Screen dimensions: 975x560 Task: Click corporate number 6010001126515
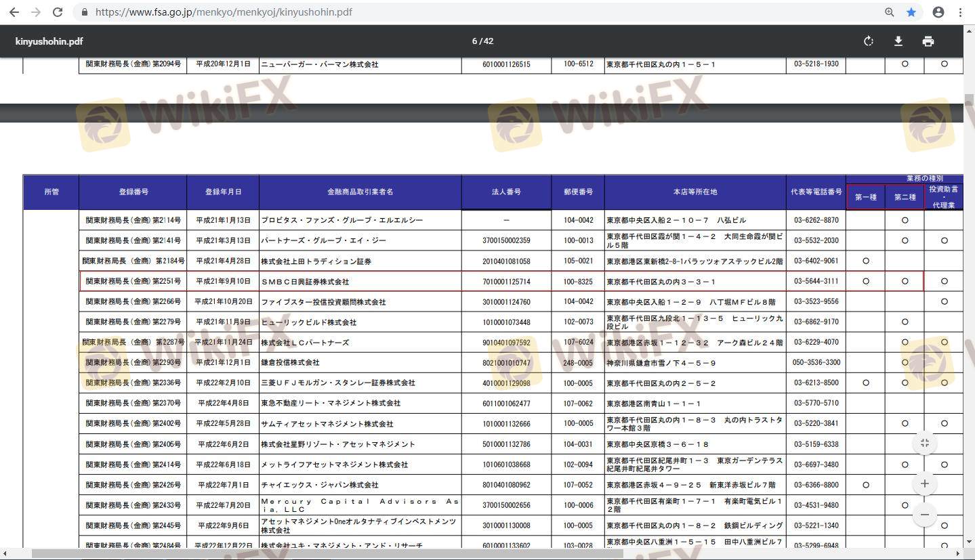pos(506,64)
